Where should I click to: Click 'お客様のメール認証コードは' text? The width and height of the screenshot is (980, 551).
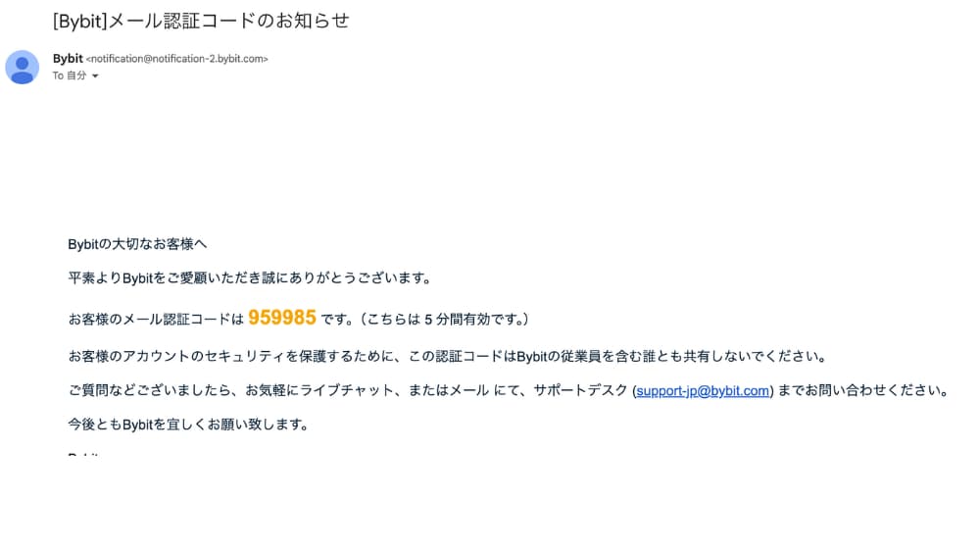pos(156,319)
